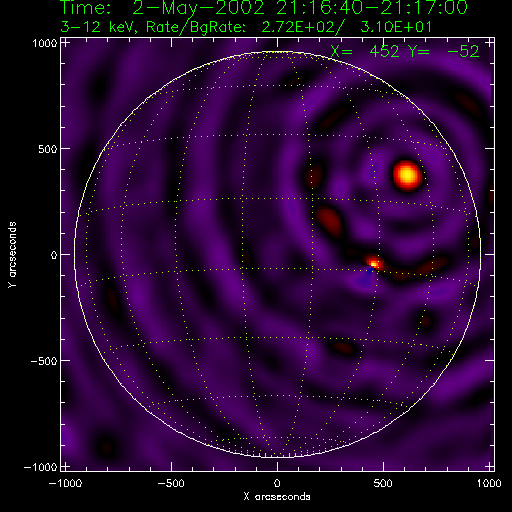Click the '3-12 keV' energy range label
This screenshot has height=512, width=512.
tap(97, 27)
